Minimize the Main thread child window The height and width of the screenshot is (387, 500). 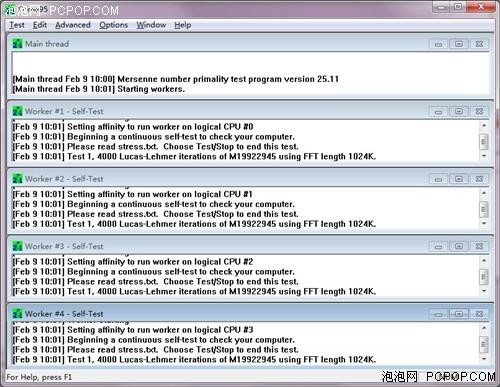438,44
